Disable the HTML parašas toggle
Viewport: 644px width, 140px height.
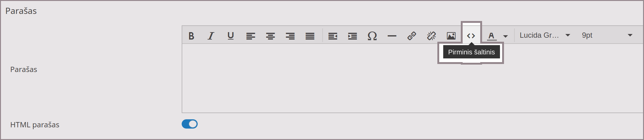[190, 124]
